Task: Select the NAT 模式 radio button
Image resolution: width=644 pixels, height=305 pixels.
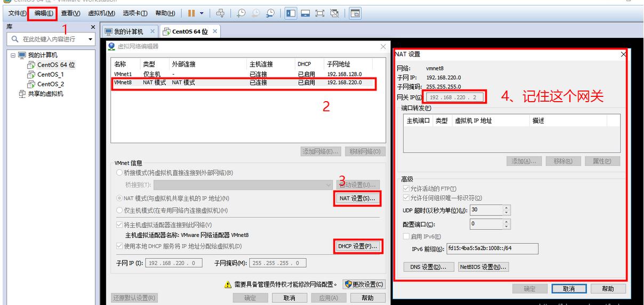Action: tap(119, 198)
